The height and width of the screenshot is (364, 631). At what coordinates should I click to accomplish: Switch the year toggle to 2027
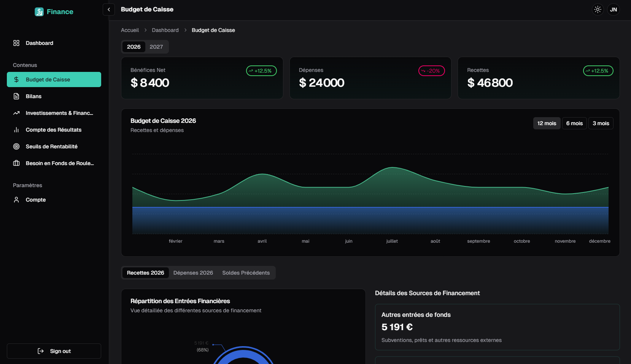click(156, 47)
